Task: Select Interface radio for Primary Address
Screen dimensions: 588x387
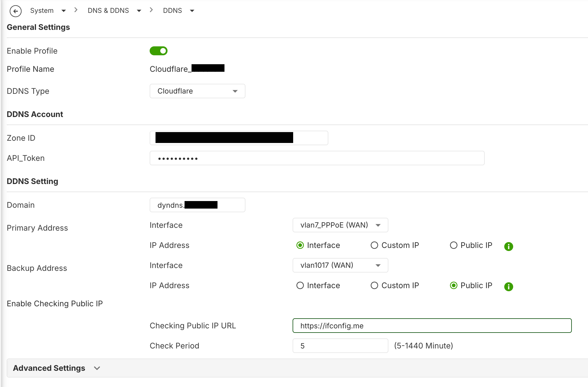Action: pyautogui.click(x=300, y=245)
